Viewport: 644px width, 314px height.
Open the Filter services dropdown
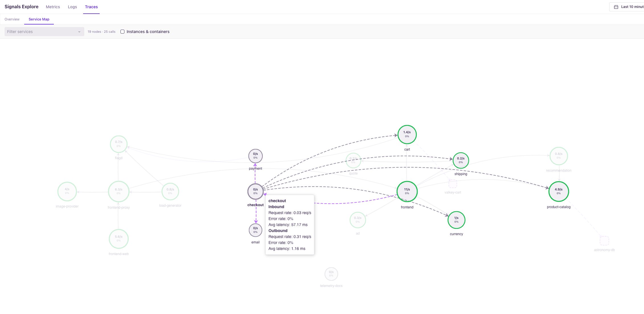[44, 32]
